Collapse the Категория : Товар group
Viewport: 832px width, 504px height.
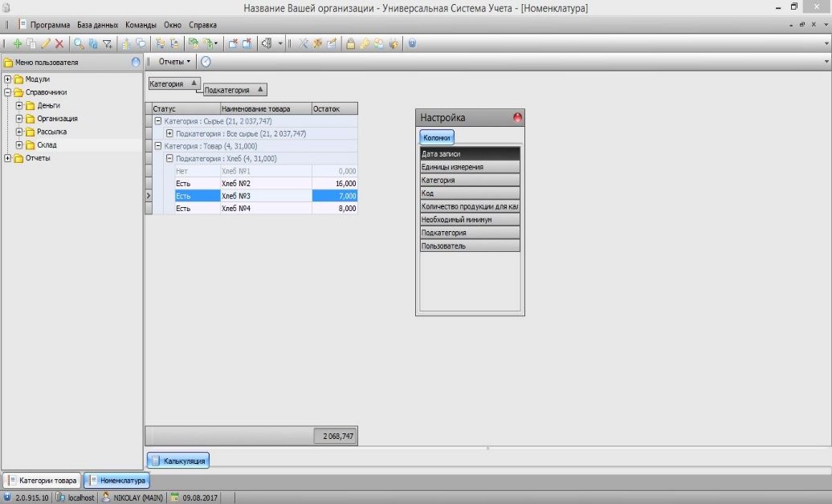click(x=158, y=146)
